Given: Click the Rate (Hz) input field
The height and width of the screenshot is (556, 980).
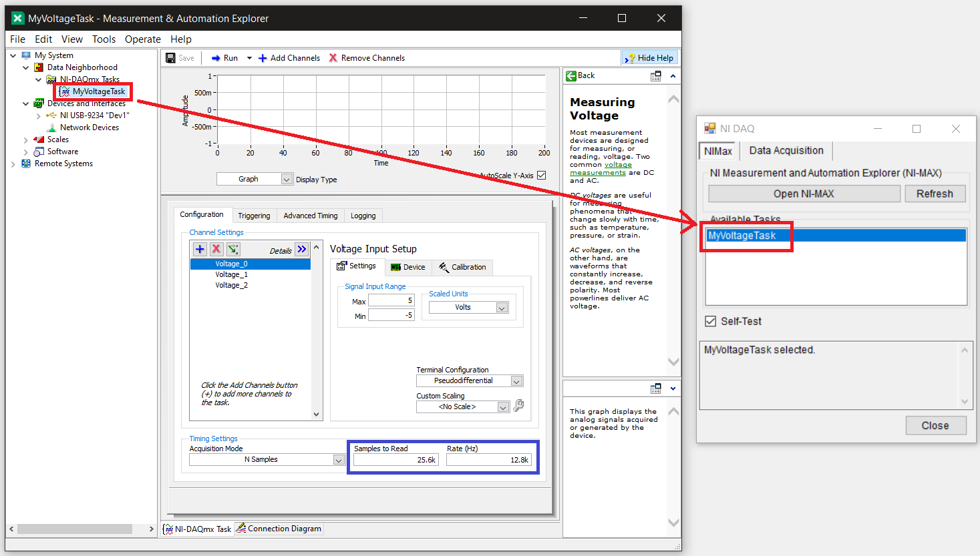Looking at the screenshot, I should (489, 460).
